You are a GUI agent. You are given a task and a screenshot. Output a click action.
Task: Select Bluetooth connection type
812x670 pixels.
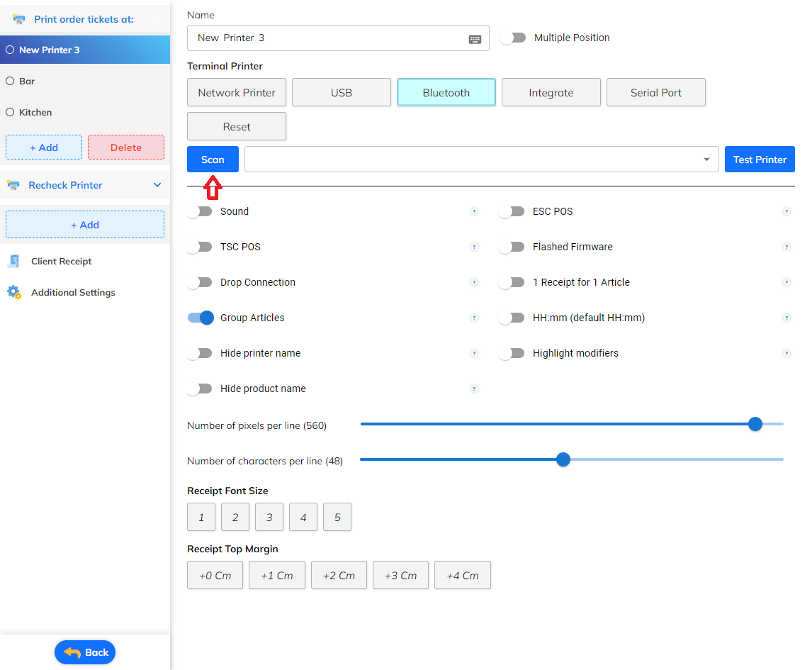(x=446, y=92)
